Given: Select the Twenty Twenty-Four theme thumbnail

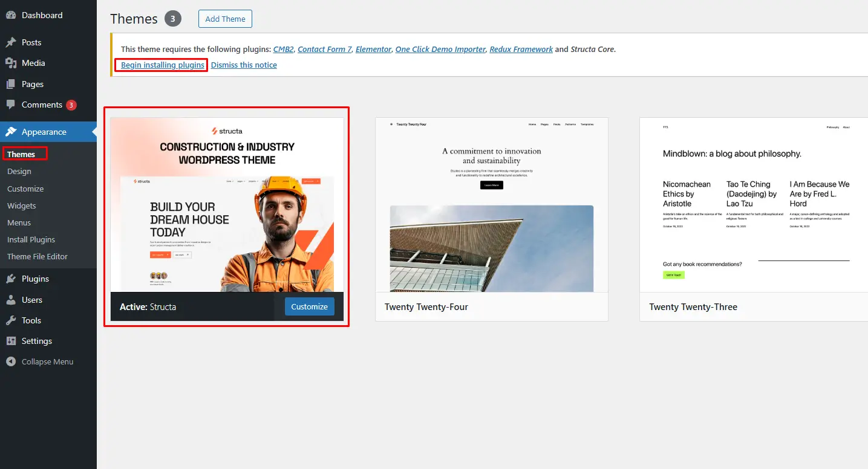Looking at the screenshot, I should tap(492, 205).
